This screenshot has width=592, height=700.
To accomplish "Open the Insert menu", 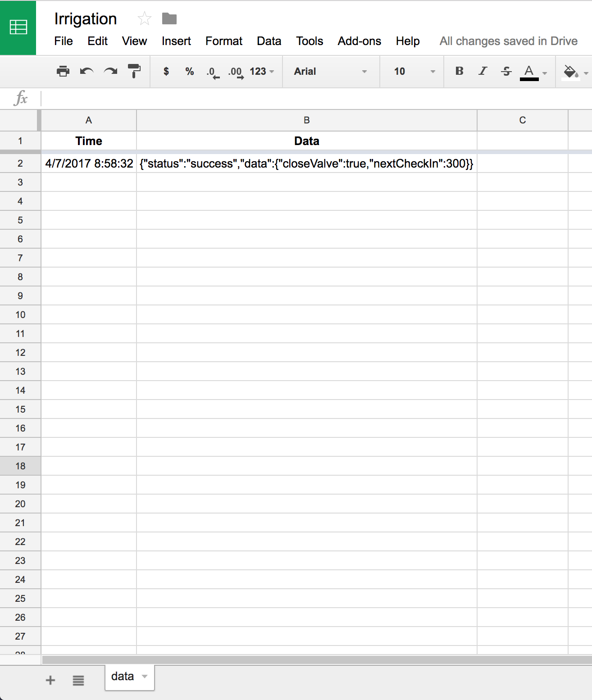I will [176, 41].
